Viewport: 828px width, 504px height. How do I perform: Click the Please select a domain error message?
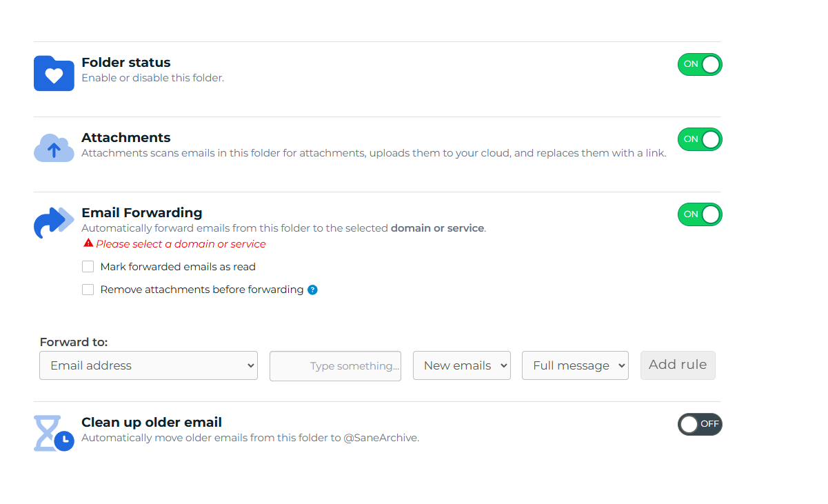(181, 244)
